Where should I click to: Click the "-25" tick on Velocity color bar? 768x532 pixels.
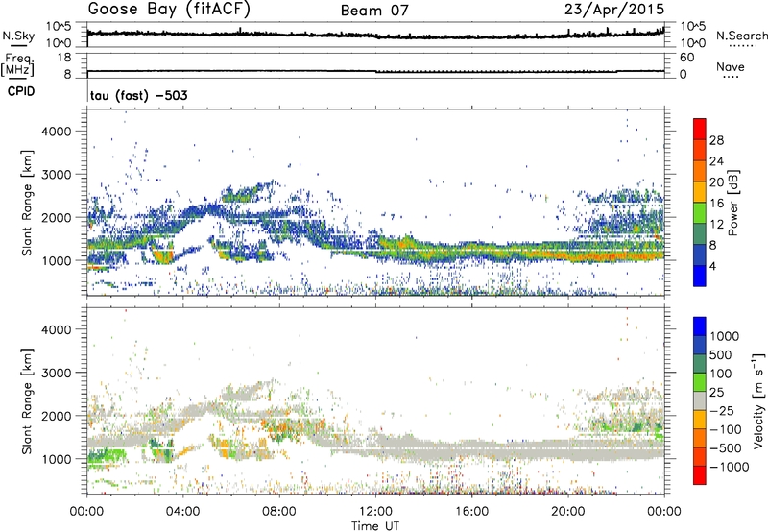[x=721, y=410]
